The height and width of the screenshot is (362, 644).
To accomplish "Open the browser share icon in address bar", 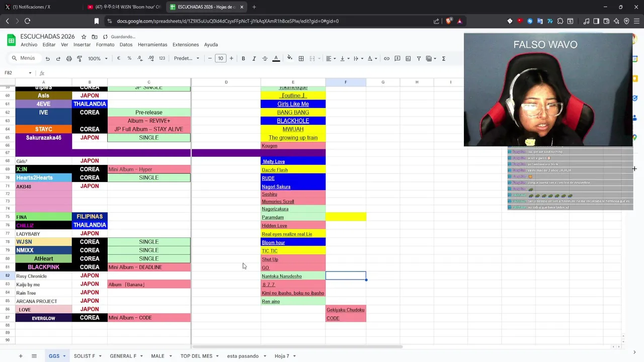I will [436, 21].
